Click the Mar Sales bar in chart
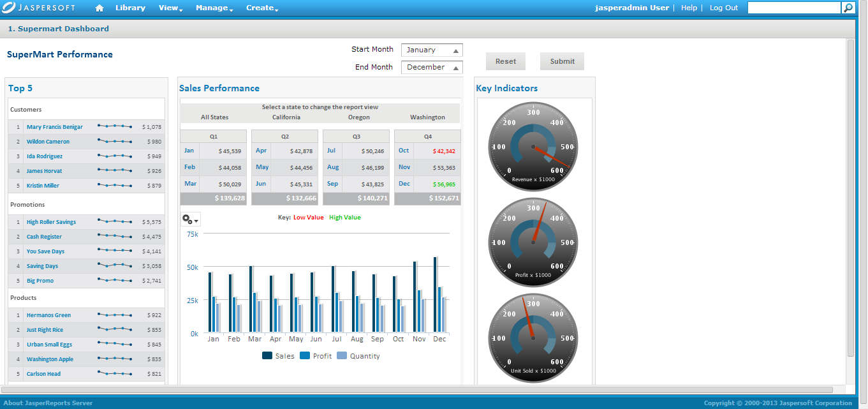This screenshot has height=409, width=868. [x=251, y=299]
